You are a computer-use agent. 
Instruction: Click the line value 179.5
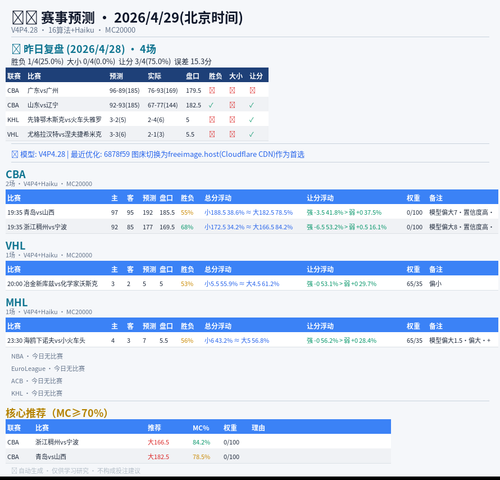[194, 91]
